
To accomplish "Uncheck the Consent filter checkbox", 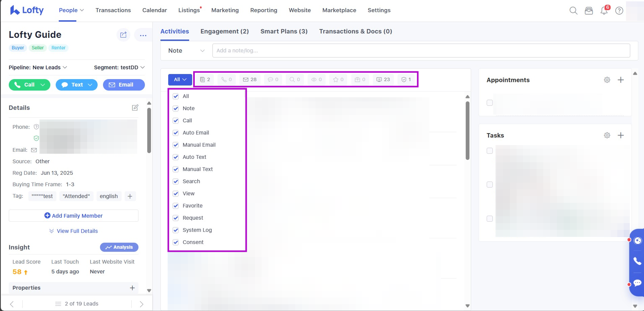I will [176, 242].
